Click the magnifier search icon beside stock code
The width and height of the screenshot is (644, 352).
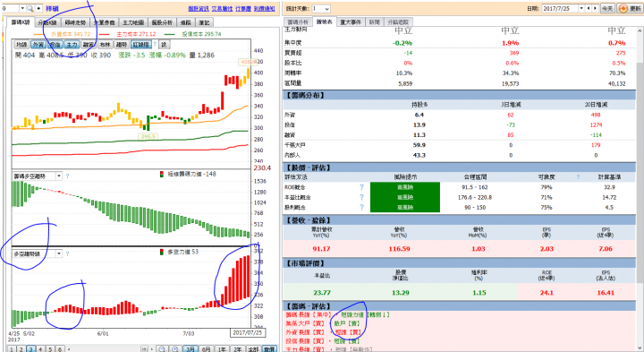coord(30,8)
